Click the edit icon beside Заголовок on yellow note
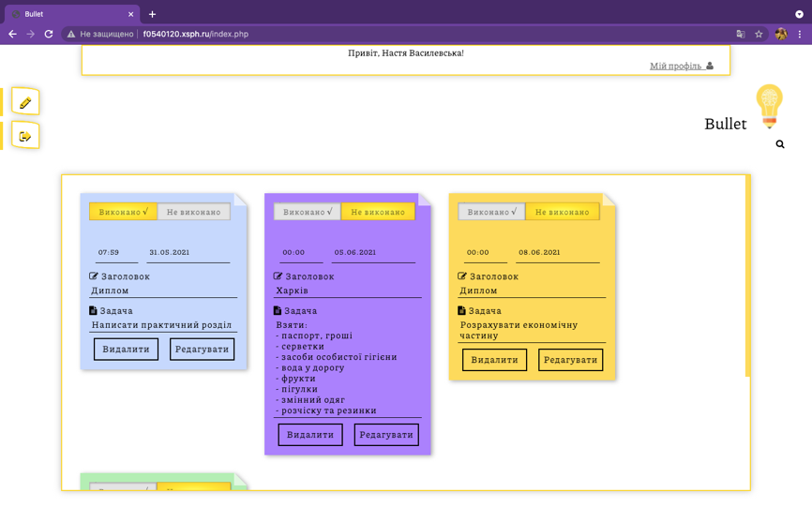 coord(462,276)
